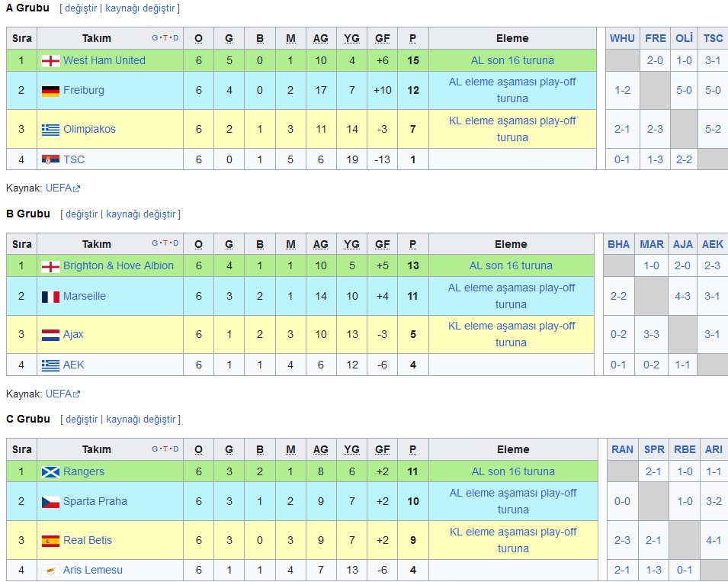Open the D discussion link in C Grubu header
The height and width of the screenshot is (582, 728).
coord(175,449)
